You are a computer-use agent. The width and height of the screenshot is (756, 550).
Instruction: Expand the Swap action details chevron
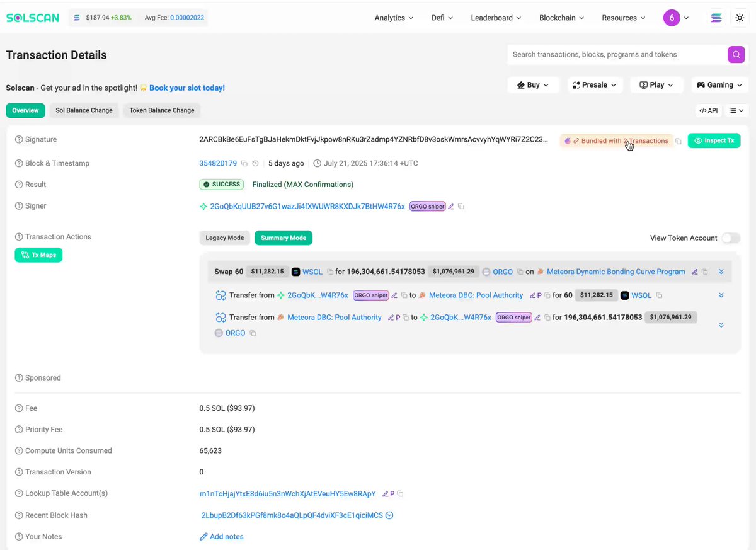click(x=721, y=272)
